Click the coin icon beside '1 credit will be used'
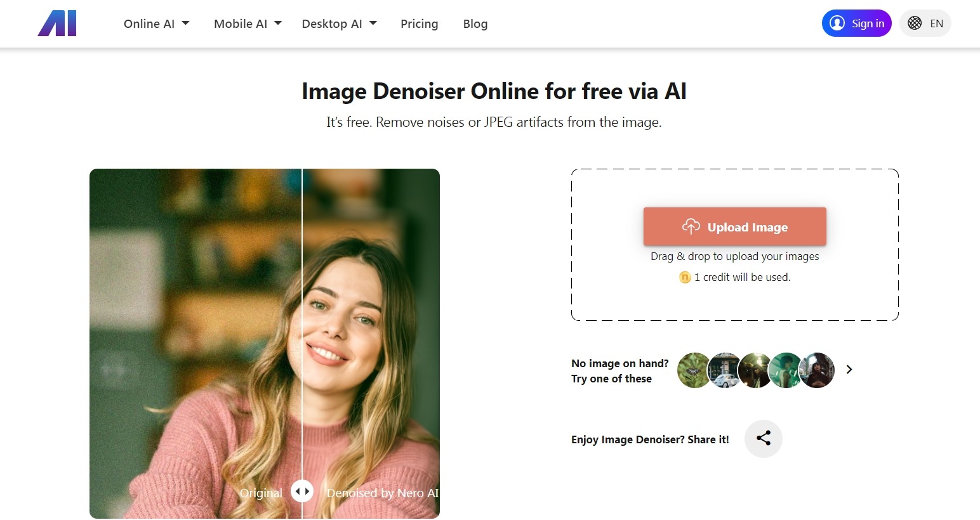980x520 pixels. coord(684,277)
